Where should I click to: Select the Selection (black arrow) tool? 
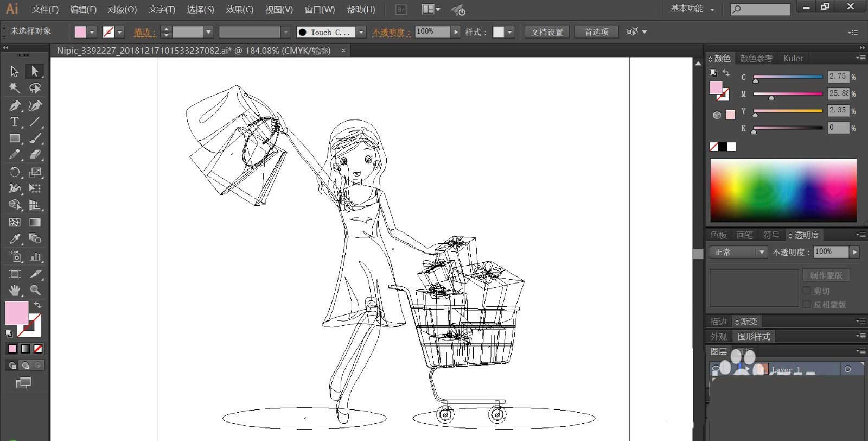click(15, 71)
